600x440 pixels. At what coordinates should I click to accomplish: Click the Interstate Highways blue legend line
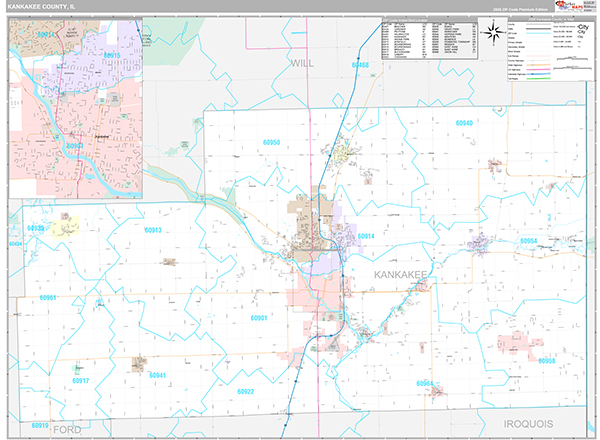pyautogui.click(x=538, y=74)
